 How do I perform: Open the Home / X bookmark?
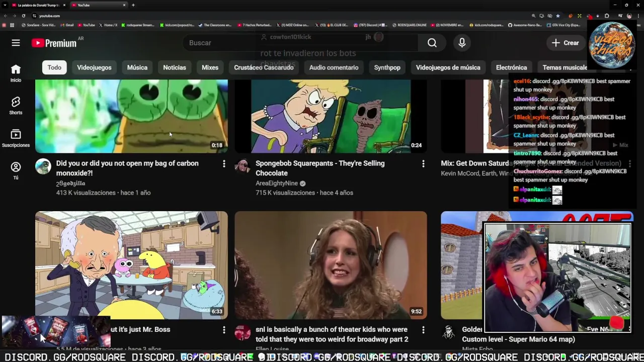[108, 25]
